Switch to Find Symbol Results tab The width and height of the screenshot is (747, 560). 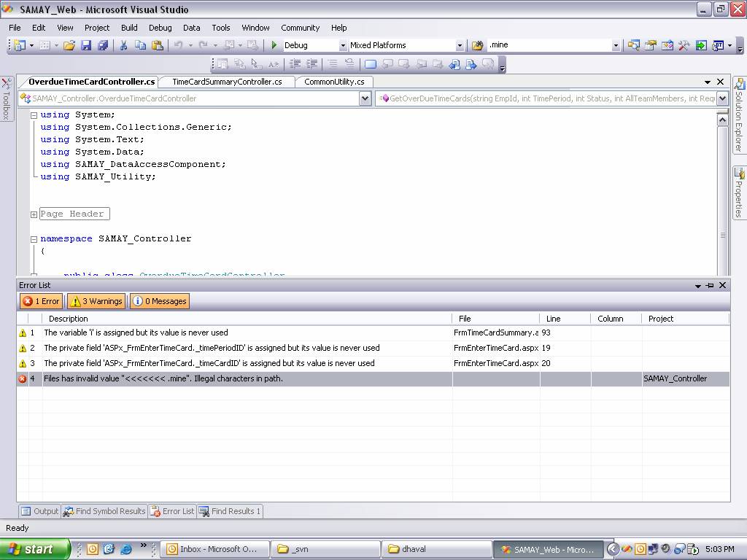(x=105, y=511)
